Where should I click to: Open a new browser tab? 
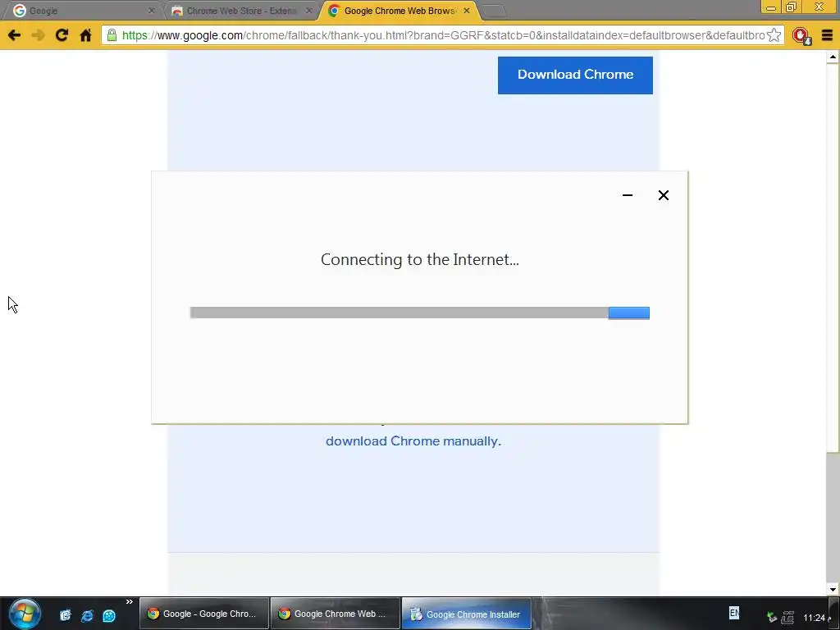pos(493,11)
